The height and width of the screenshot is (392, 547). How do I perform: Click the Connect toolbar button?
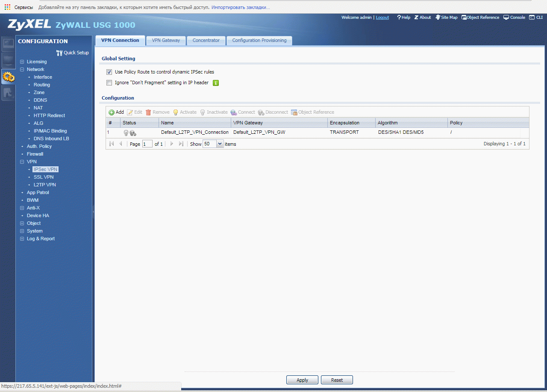(x=243, y=112)
